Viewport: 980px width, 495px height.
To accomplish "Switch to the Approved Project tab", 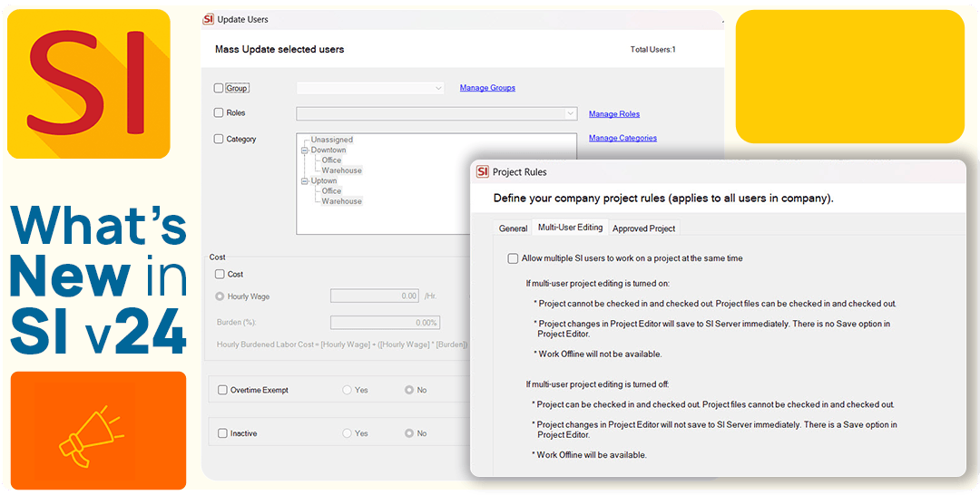I will click(x=643, y=228).
